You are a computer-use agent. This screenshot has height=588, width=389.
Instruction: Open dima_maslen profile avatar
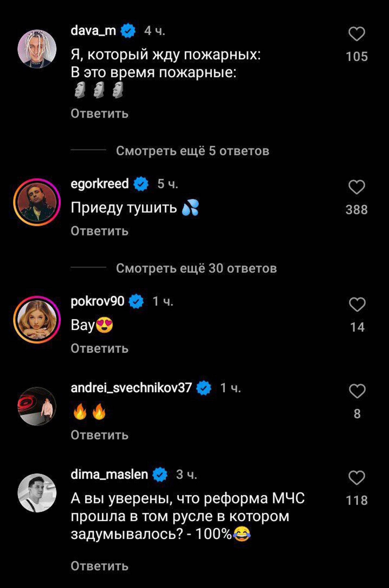pyautogui.click(x=37, y=493)
